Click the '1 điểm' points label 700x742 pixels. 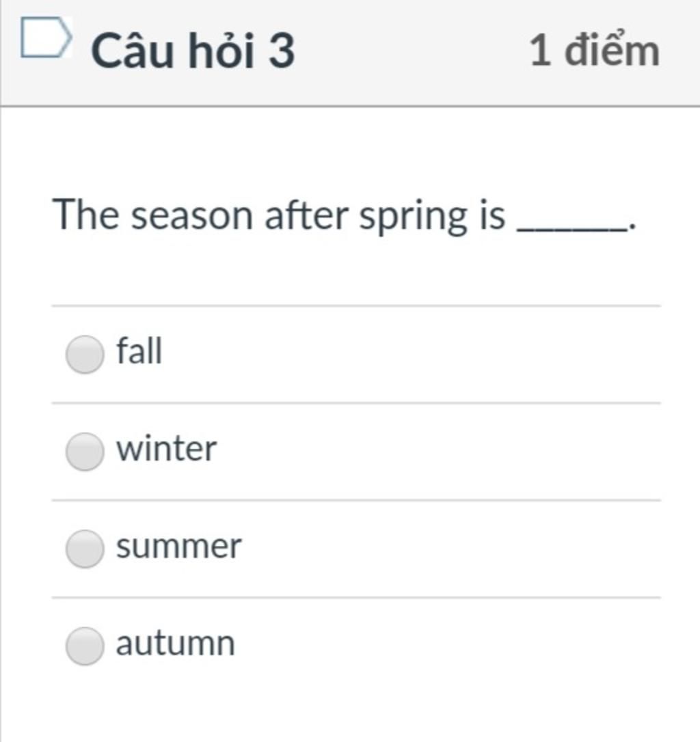point(594,50)
